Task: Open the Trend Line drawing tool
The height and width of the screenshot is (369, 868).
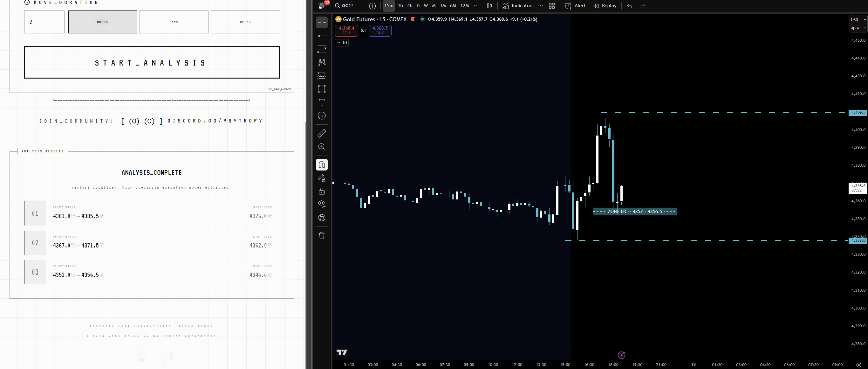Action: 322,36
